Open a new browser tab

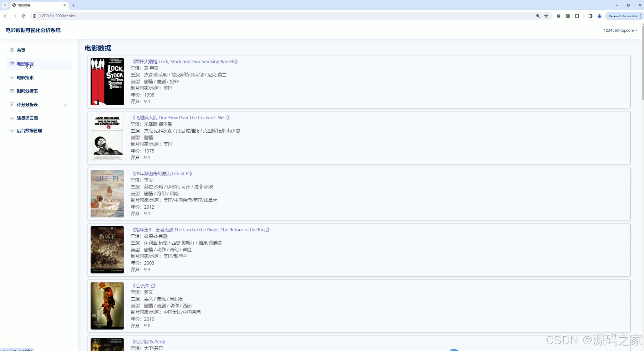click(74, 5)
